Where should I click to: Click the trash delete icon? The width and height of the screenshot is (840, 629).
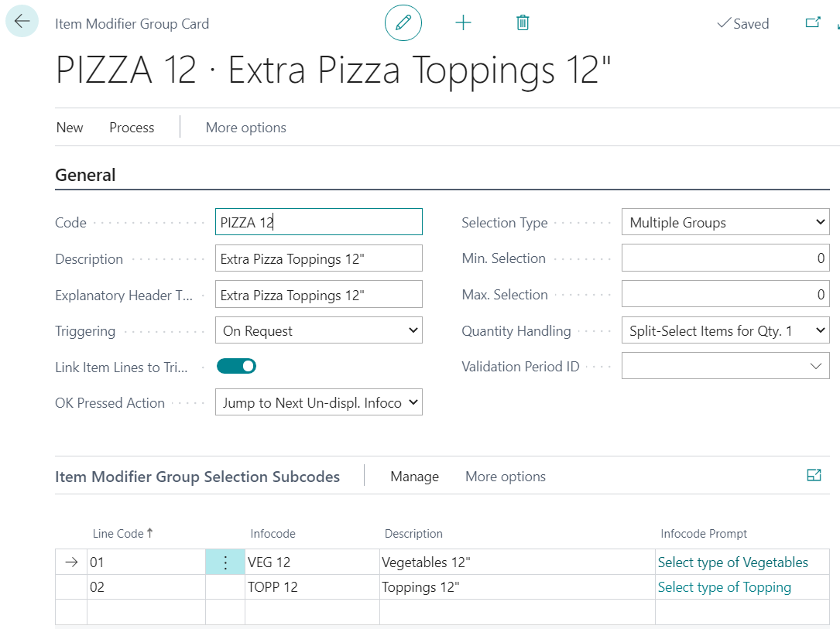pos(523,23)
